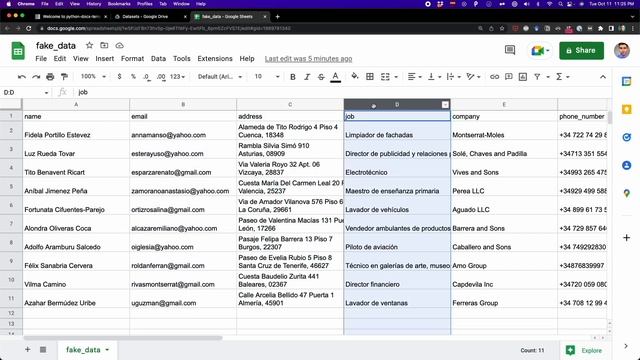Image resolution: width=640 pixels, height=360 pixels.
Task: Open the text color picker
Action: [336, 77]
